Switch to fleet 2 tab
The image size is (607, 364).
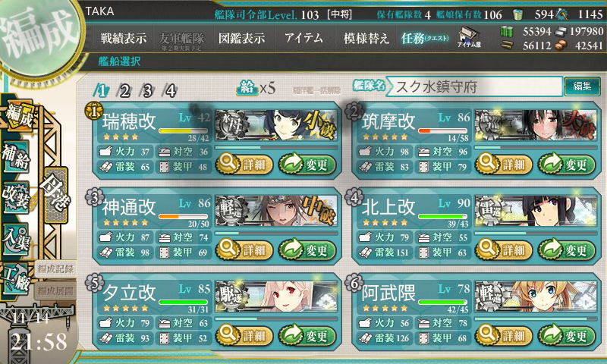point(124,91)
